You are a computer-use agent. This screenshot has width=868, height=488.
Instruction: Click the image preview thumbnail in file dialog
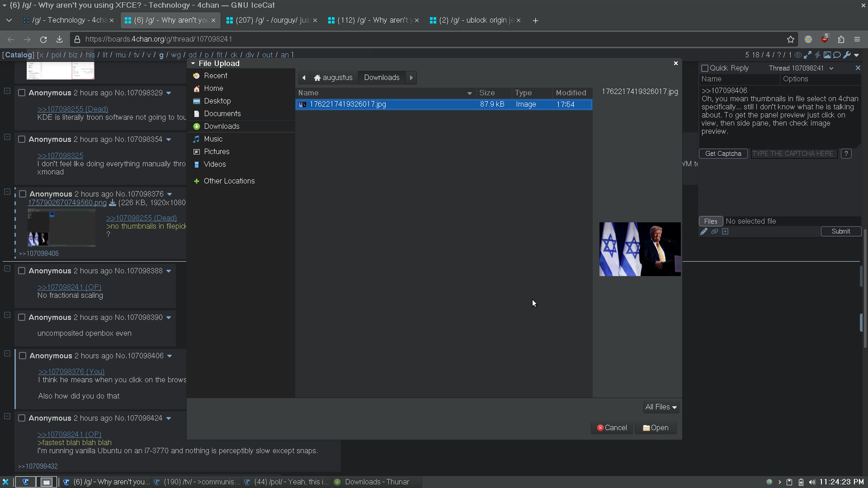point(640,249)
